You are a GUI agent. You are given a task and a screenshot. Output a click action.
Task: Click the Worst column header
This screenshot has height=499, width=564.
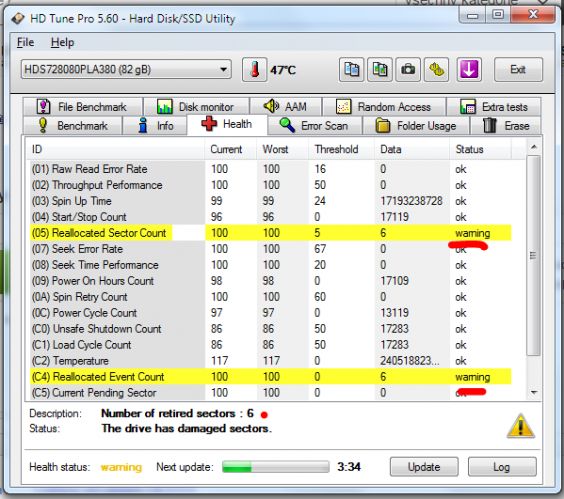[x=282, y=149]
